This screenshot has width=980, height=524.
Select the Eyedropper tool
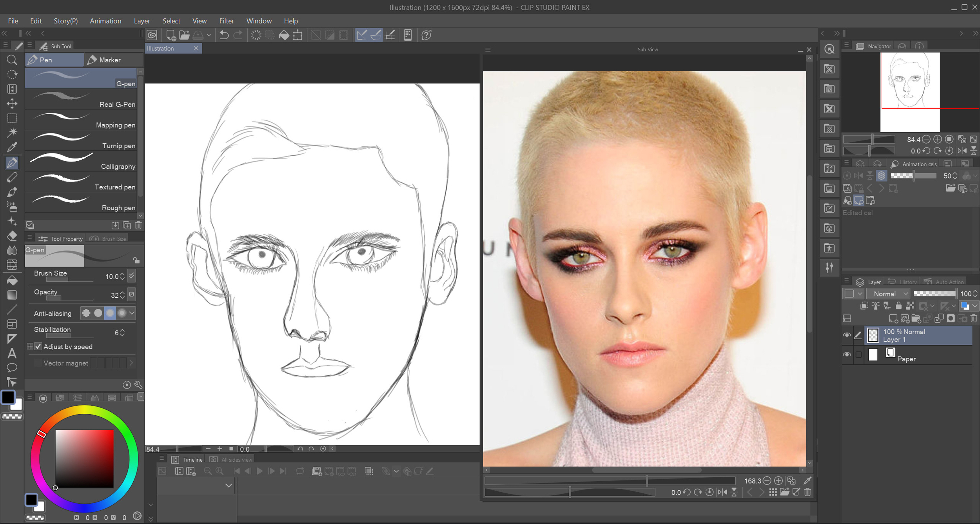(12, 147)
